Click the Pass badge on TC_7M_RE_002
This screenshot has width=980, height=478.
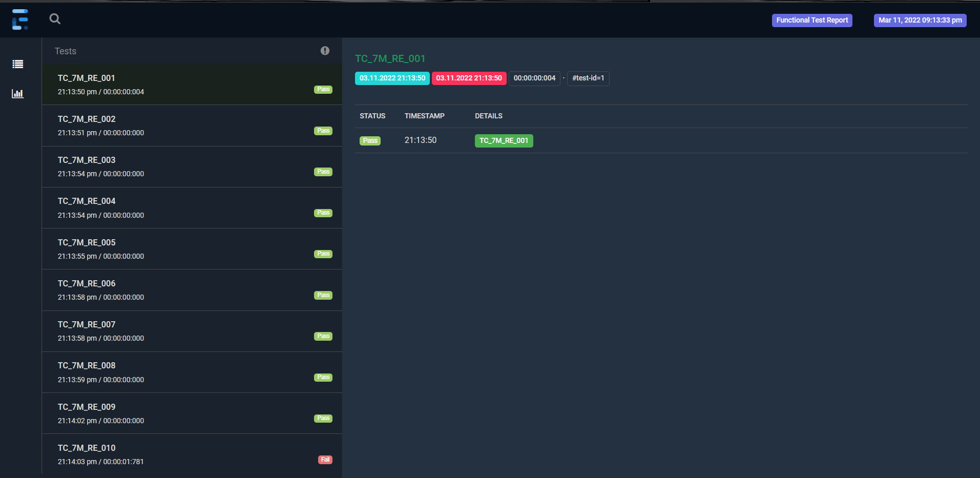point(323,131)
